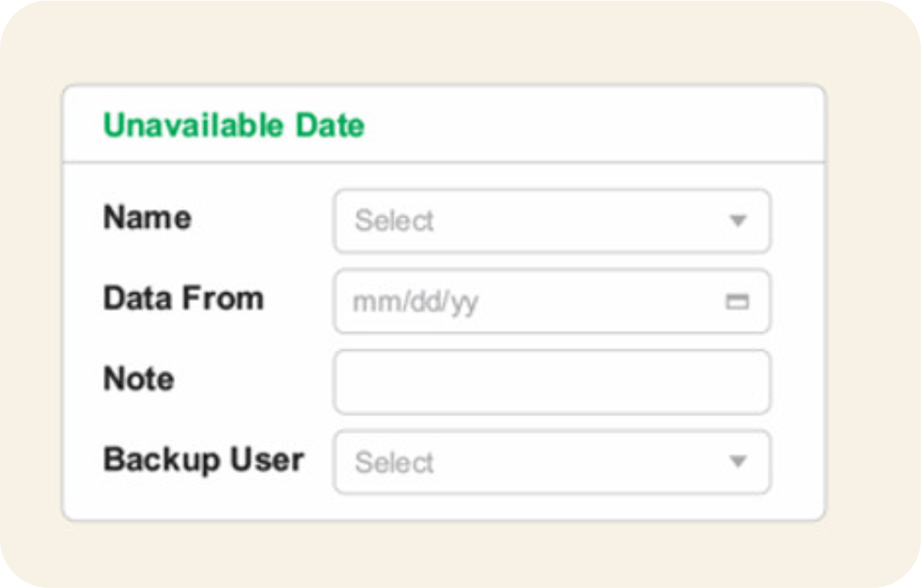Screen dimensions: 921x588
Task: Click the Data From label
Action: click(x=183, y=298)
